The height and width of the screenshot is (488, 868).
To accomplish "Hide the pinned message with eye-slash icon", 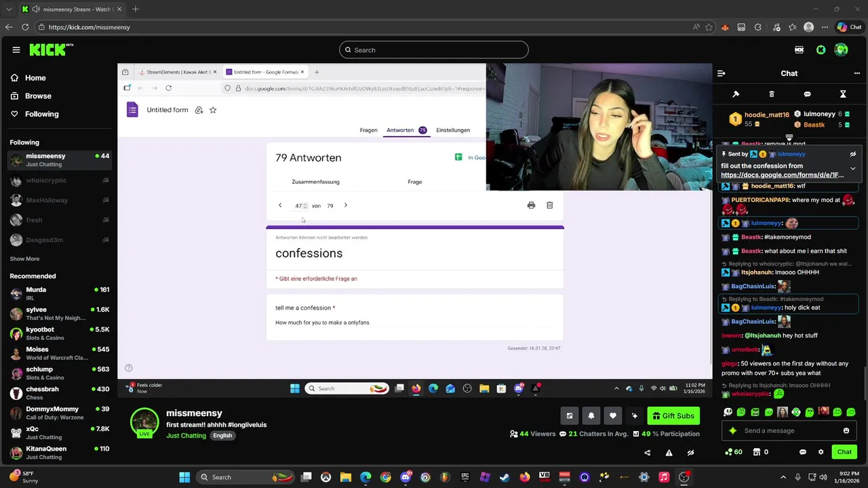I will [853, 154].
